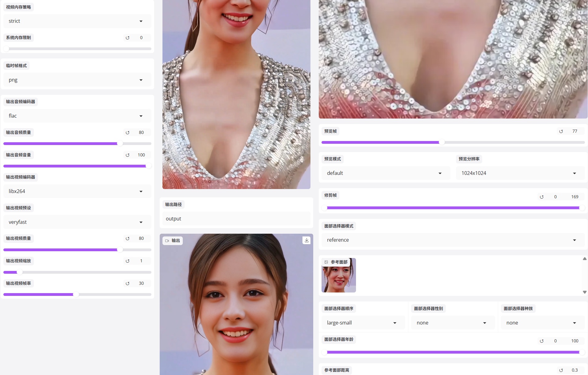Change the 预览分辨率 1024x1024 dropdown
The height and width of the screenshot is (375, 588).
[520, 173]
